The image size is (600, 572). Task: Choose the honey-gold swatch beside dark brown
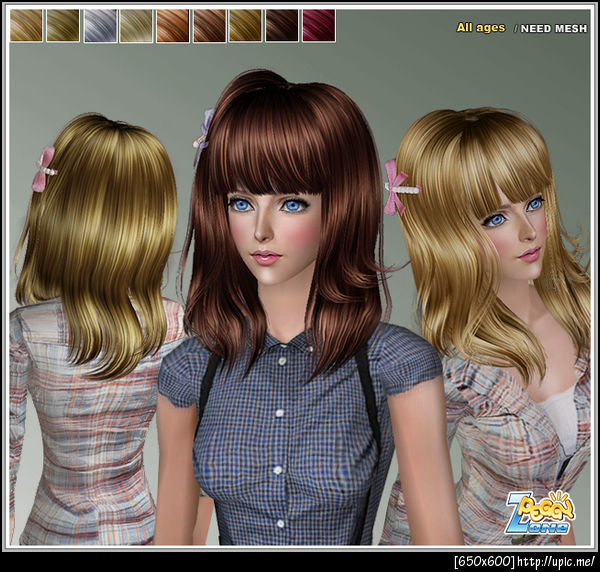(x=246, y=25)
